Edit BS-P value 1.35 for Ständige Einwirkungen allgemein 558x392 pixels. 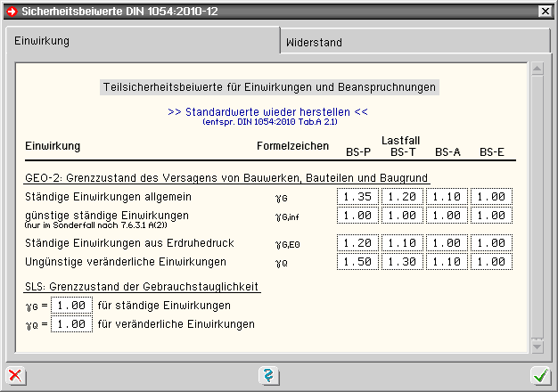coord(358,197)
